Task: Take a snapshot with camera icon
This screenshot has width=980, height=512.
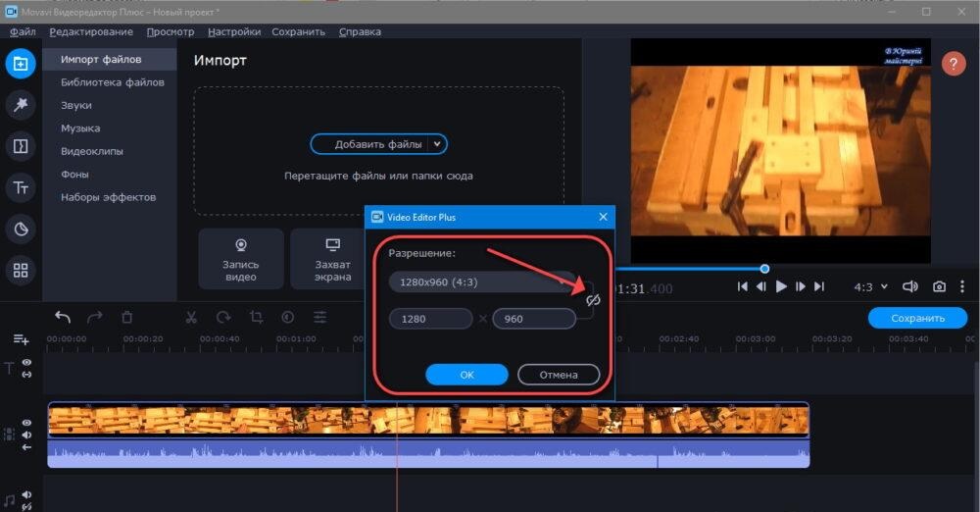Action: tap(939, 286)
